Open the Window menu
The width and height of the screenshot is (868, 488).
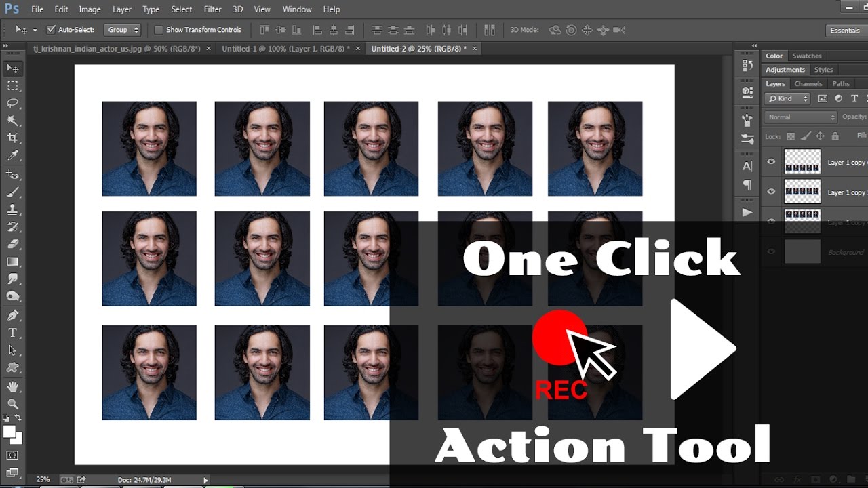[297, 9]
